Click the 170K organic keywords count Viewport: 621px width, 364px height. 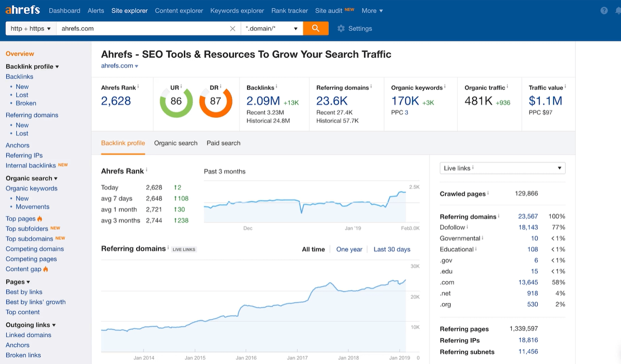pyautogui.click(x=405, y=101)
